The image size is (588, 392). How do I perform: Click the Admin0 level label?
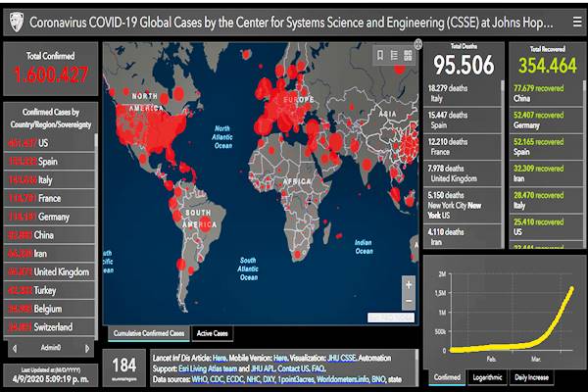tap(51, 349)
